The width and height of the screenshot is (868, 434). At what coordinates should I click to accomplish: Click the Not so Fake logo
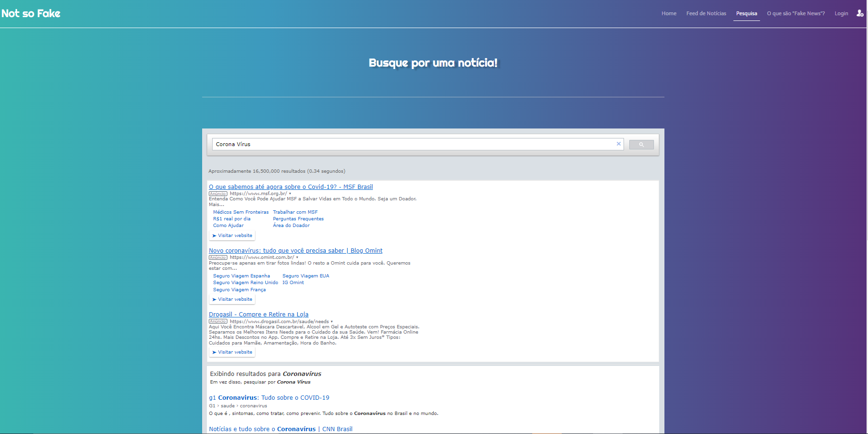[x=31, y=13]
